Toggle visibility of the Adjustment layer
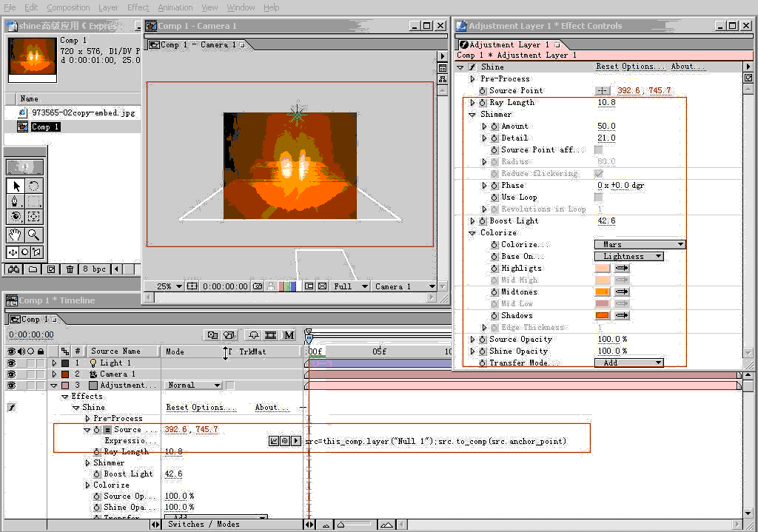Viewport: 758px width, 532px height. [x=11, y=385]
